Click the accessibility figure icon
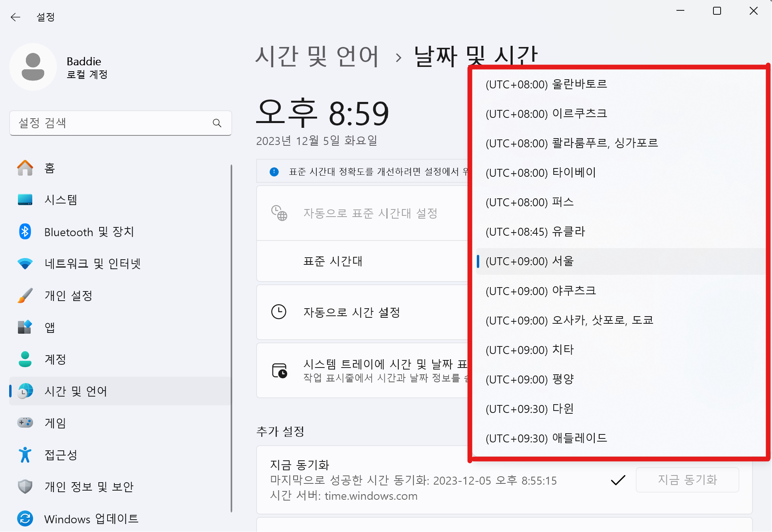This screenshot has height=532, width=772. coord(25,455)
